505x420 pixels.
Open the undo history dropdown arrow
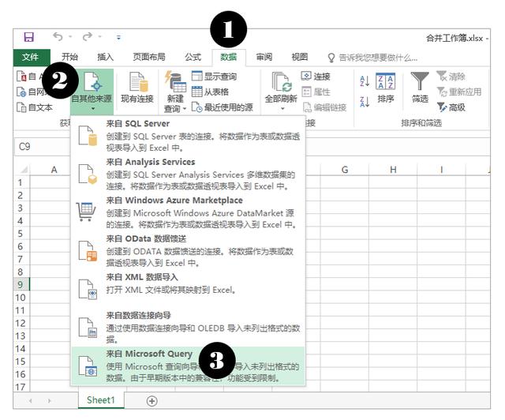tap(70, 37)
